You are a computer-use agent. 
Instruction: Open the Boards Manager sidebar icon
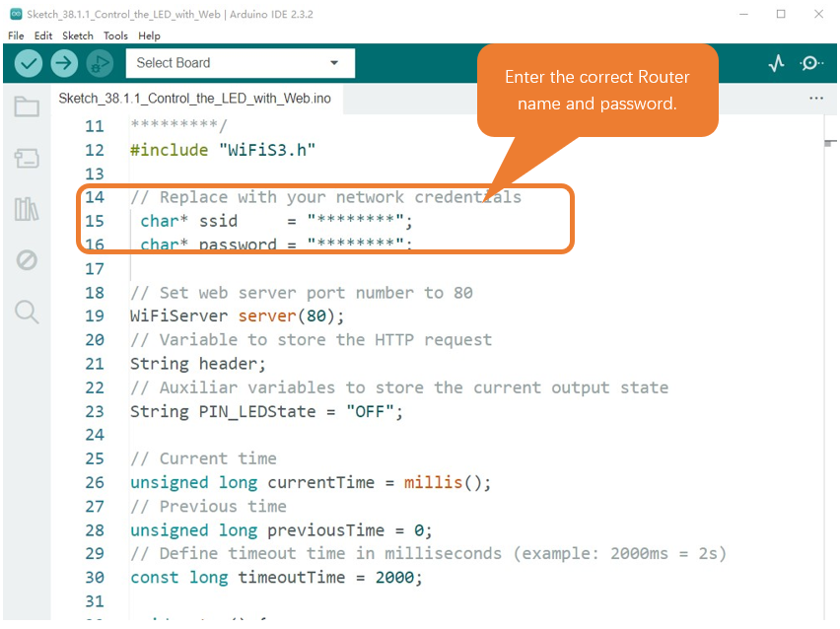[x=27, y=158]
